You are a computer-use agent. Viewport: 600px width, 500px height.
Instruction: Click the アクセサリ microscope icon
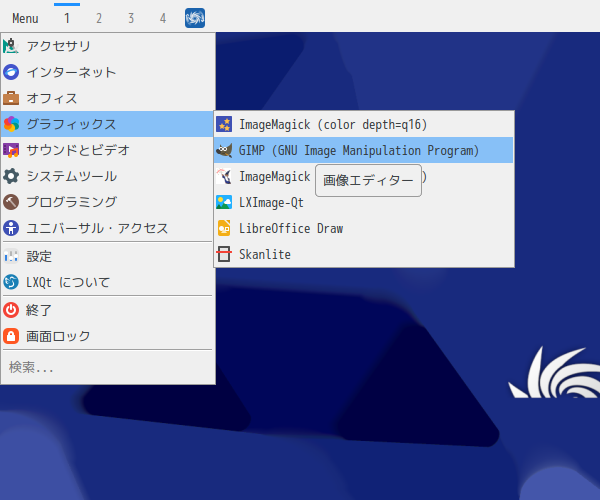click(x=11, y=46)
